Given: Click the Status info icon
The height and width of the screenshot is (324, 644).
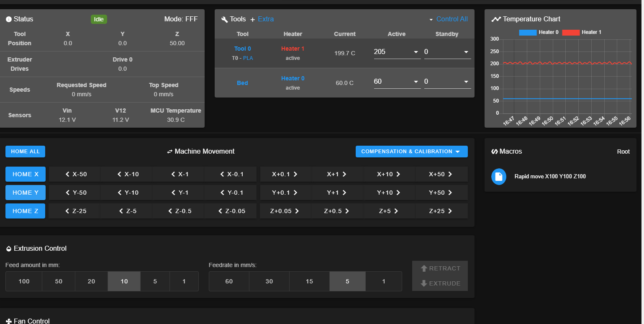Looking at the screenshot, I should pyautogui.click(x=9, y=19).
